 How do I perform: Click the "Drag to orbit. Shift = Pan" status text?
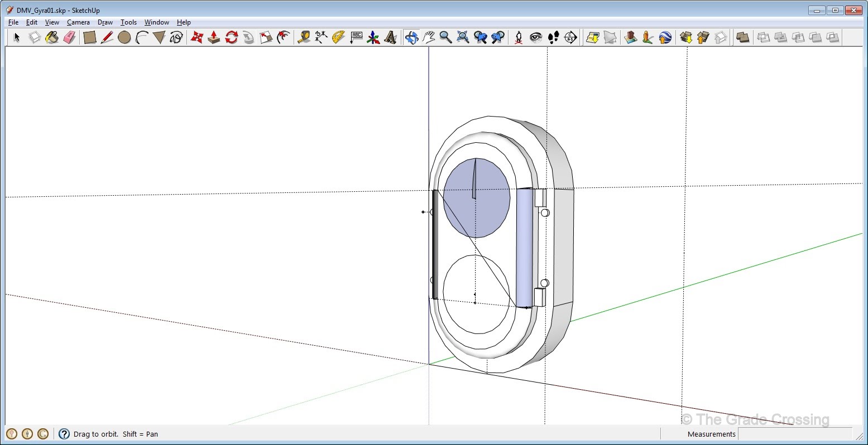(x=116, y=434)
